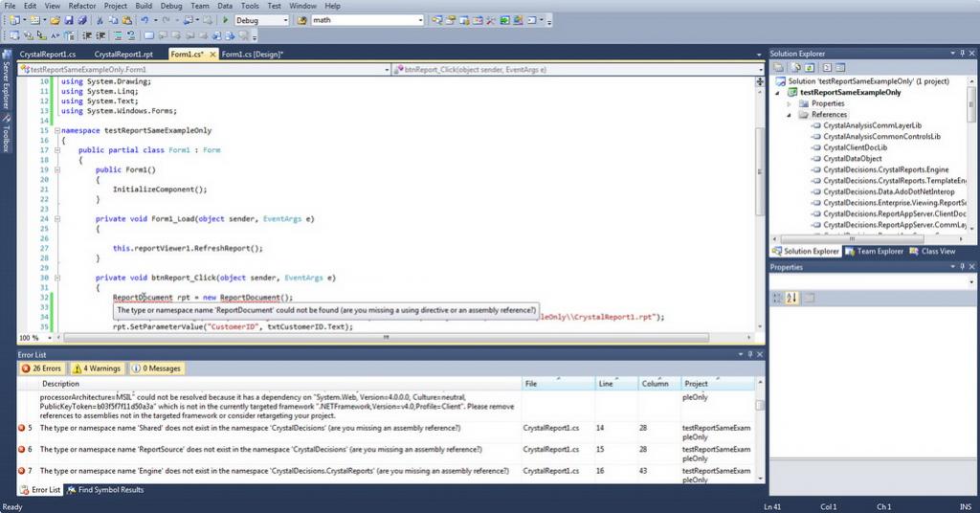Click the Add New Item toolbar icon
The width and height of the screenshot is (980, 513).
click(x=35, y=20)
